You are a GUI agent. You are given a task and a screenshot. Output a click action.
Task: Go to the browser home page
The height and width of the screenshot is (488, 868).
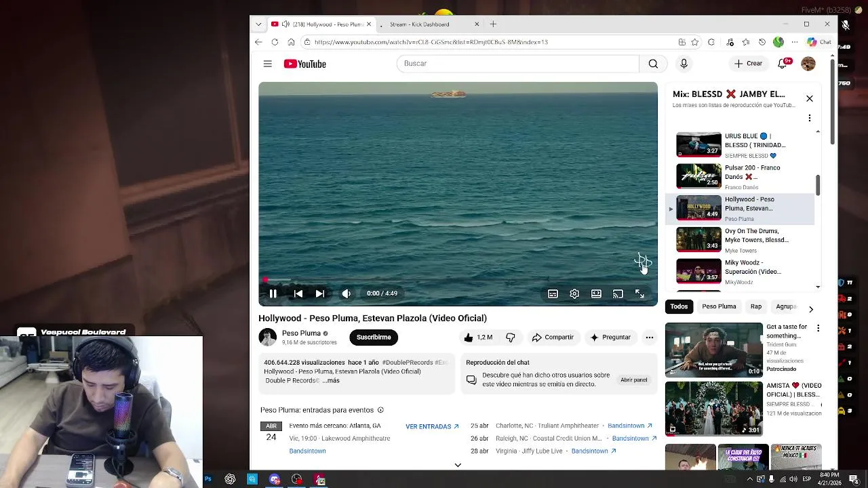(291, 42)
